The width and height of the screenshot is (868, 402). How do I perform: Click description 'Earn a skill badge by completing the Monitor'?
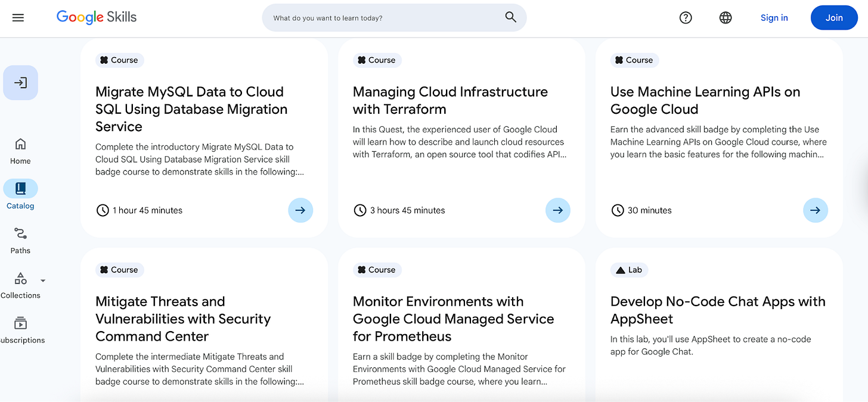coord(459,369)
